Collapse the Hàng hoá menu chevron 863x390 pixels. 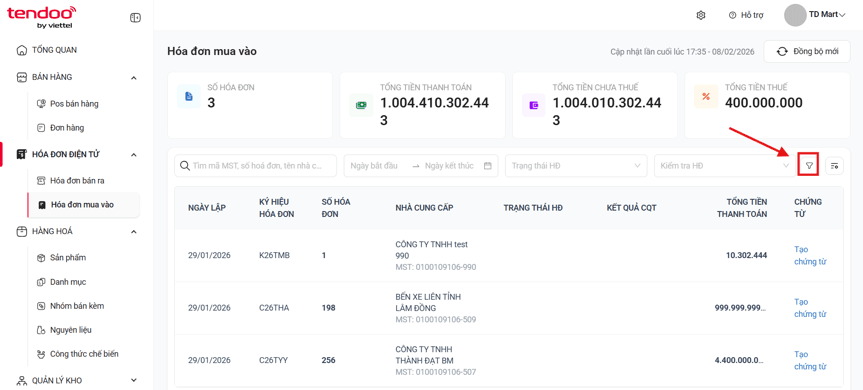pyautogui.click(x=134, y=232)
